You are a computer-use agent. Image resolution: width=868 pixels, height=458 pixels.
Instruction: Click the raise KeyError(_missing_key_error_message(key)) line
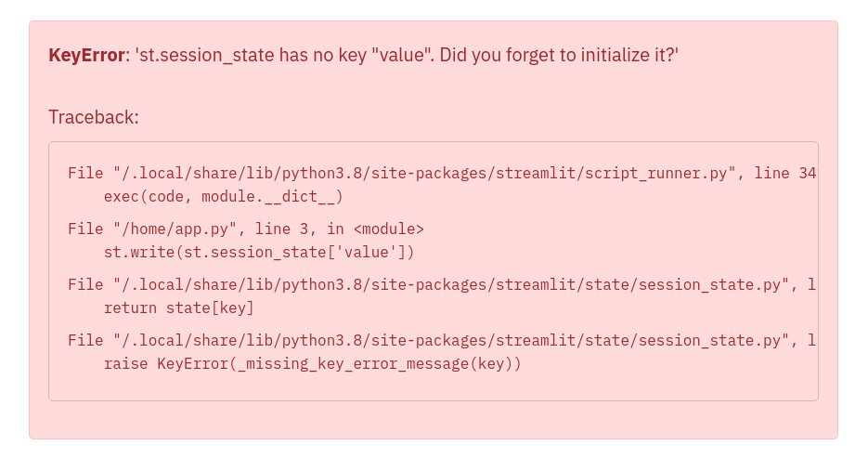[x=312, y=363]
